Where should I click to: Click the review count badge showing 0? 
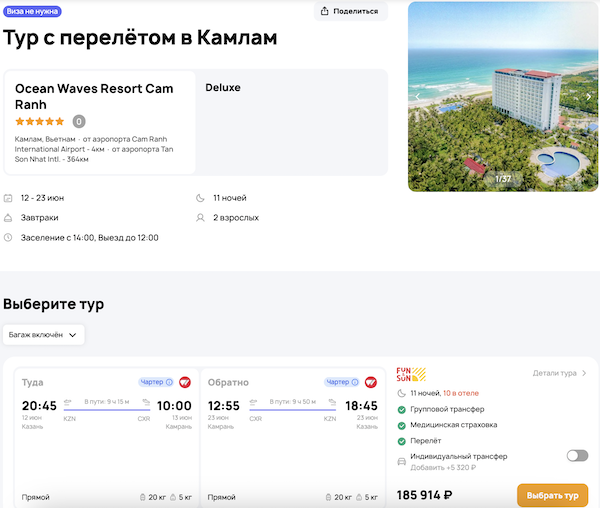pos(79,122)
